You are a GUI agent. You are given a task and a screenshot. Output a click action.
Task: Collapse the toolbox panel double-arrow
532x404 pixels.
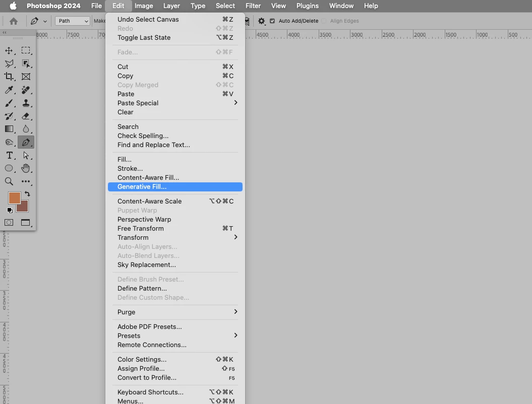(x=5, y=33)
